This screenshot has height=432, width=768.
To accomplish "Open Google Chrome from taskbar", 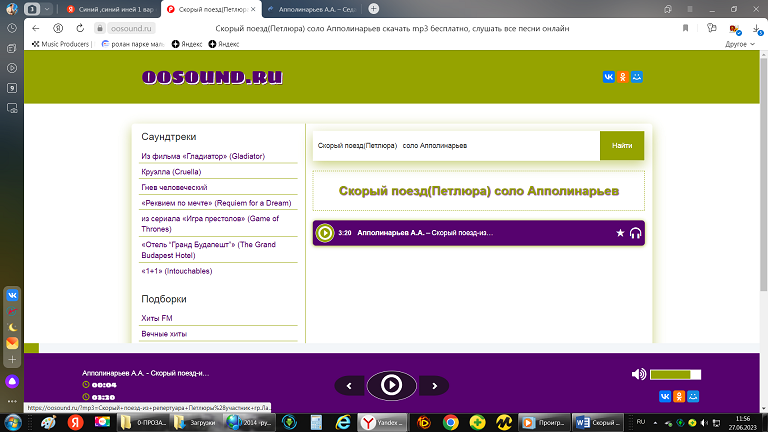I will 451,423.
